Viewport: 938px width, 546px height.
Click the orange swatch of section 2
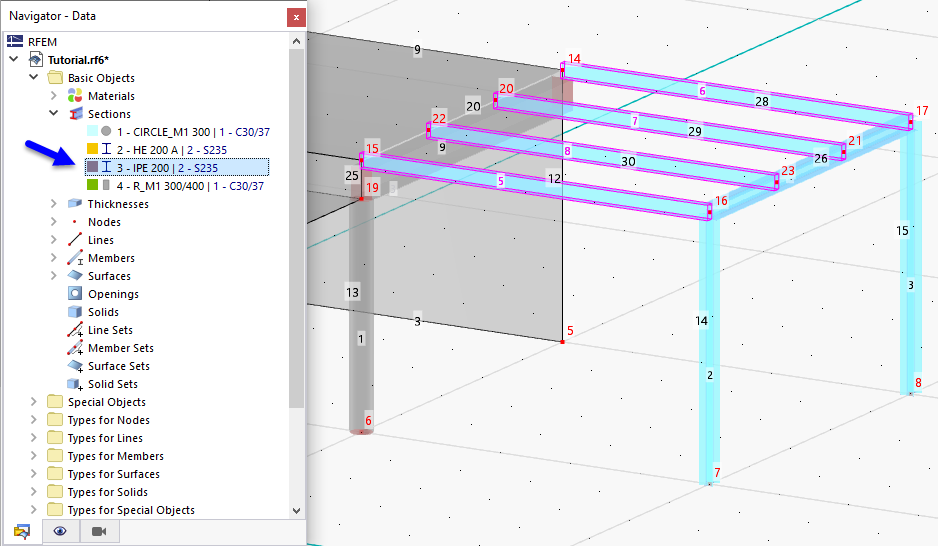[92, 149]
